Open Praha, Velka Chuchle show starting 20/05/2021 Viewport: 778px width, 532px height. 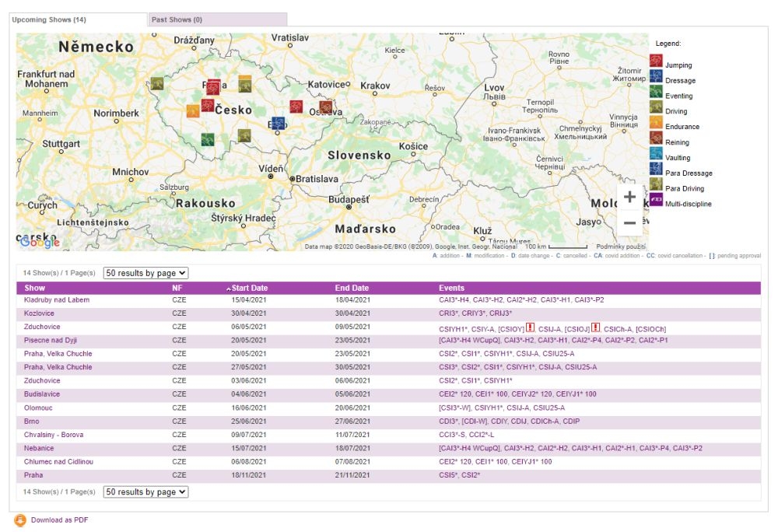(58, 354)
